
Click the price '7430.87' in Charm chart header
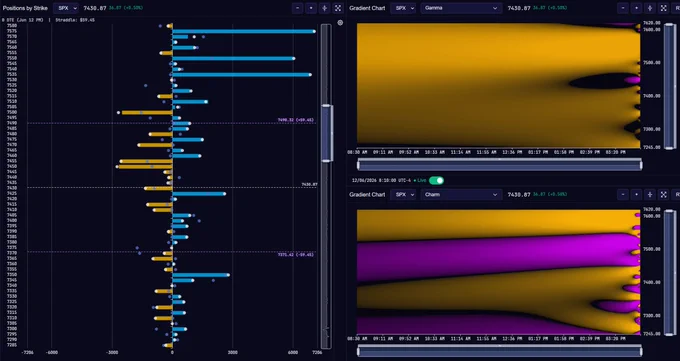(519, 195)
